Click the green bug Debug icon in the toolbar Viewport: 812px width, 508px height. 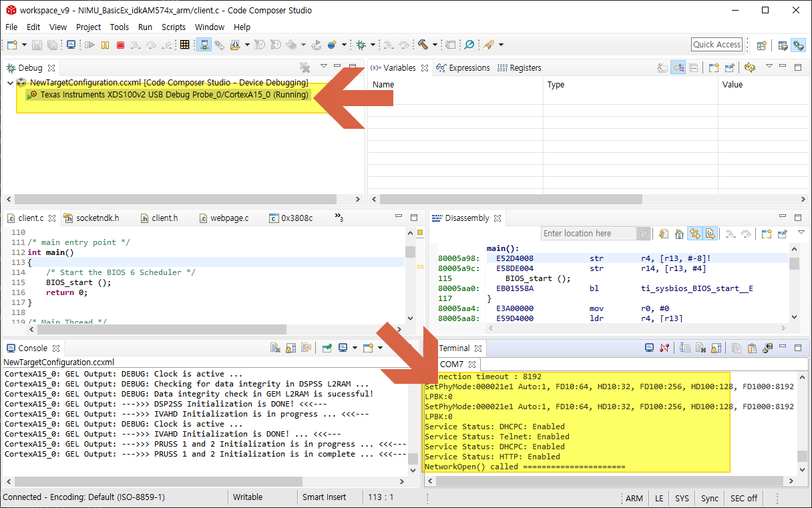pos(361,45)
